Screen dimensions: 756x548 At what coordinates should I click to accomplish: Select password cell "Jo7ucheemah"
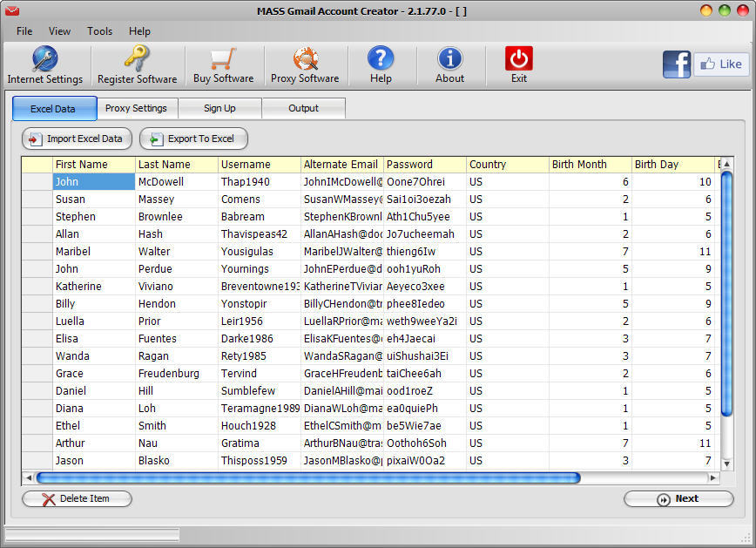click(x=425, y=234)
